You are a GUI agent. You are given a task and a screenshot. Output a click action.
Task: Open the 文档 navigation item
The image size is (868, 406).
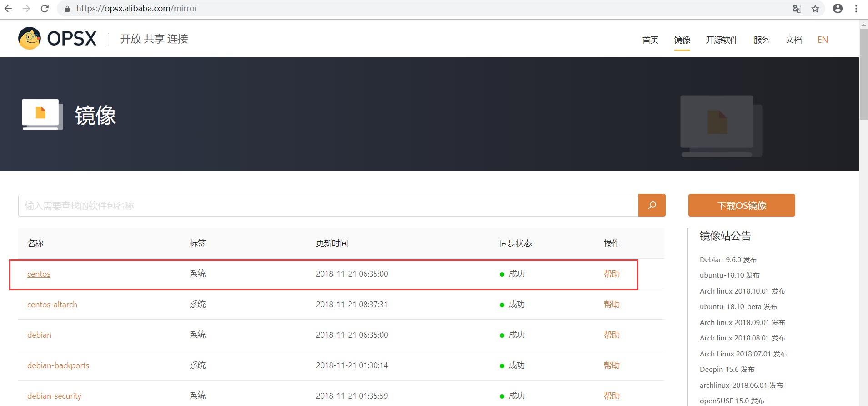tap(793, 40)
